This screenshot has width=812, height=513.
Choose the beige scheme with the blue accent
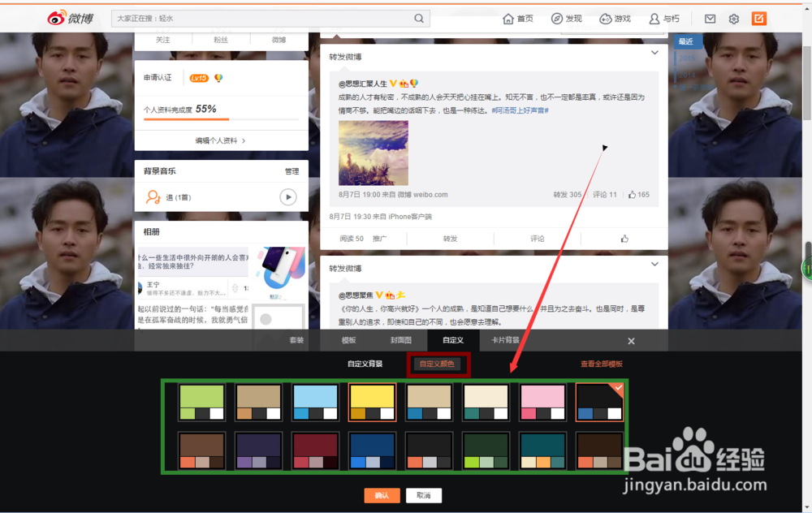(429, 403)
